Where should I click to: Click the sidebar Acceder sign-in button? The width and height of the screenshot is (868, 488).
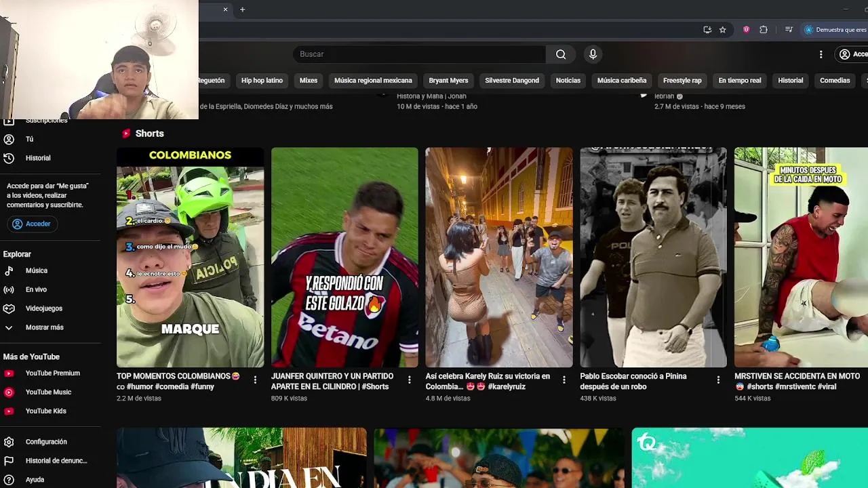(x=32, y=224)
